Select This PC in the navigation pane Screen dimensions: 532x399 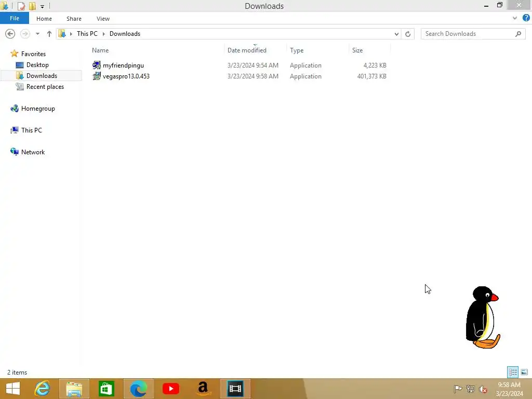[32, 130]
